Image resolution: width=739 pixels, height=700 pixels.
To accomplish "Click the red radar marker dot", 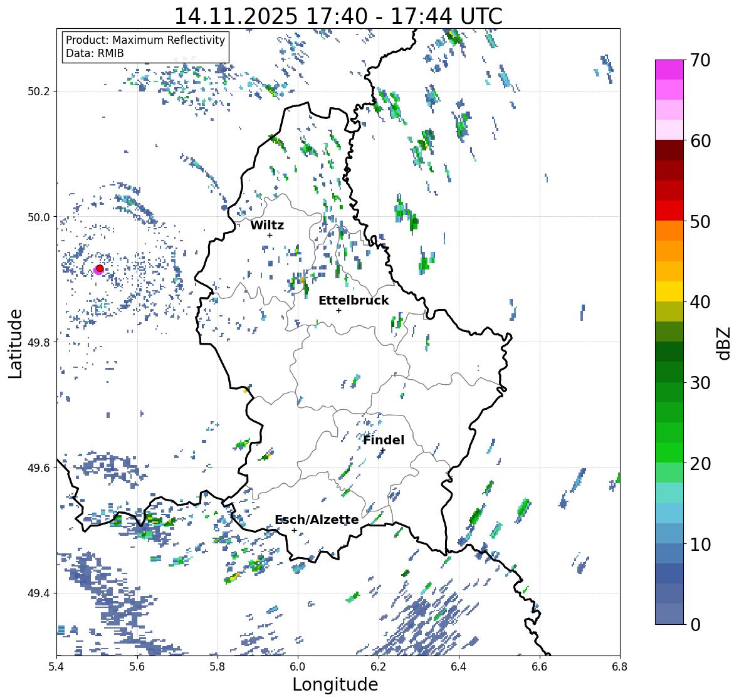I will (100, 268).
